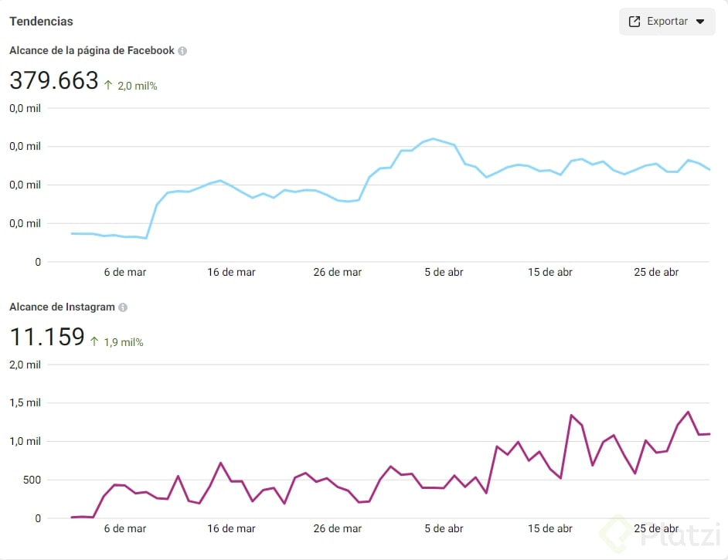Click the 11.159 Instagram reach total

point(47,337)
